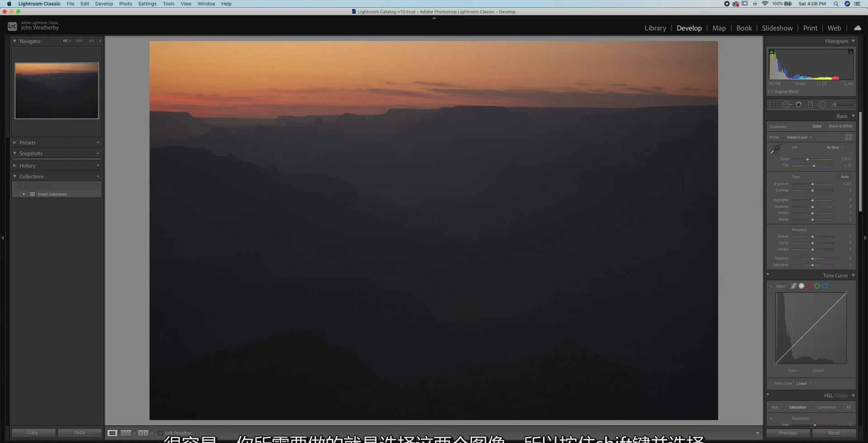Open the cloud sync status icon

pyautogui.click(x=857, y=28)
